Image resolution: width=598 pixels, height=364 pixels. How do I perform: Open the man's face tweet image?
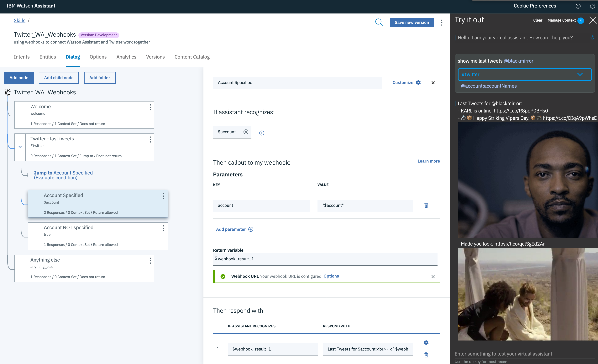(528, 180)
